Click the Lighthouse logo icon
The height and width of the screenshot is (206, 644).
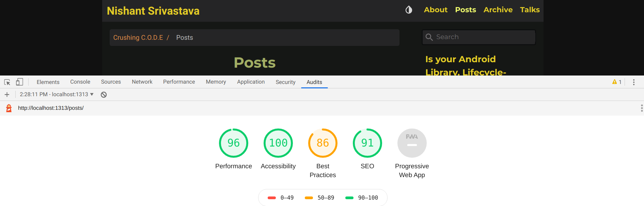pos(9,108)
